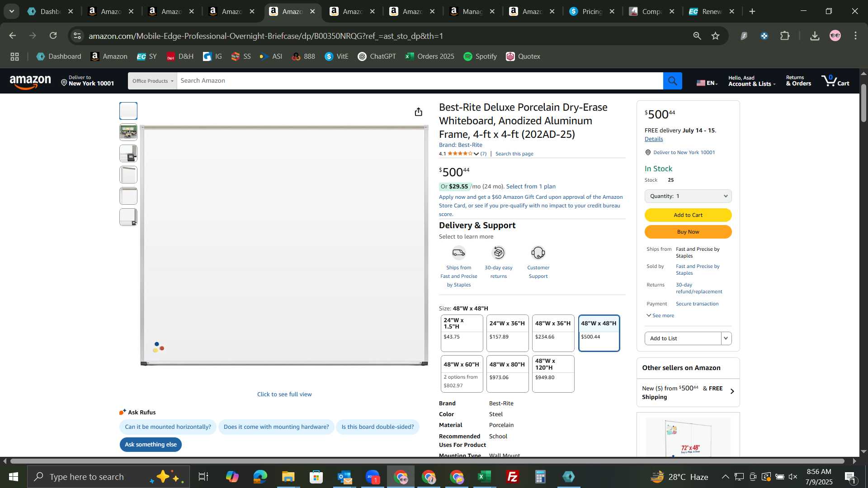The height and width of the screenshot is (488, 868).
Task: Open Calculator from the taskbar
Action: [x=540, y=477]
